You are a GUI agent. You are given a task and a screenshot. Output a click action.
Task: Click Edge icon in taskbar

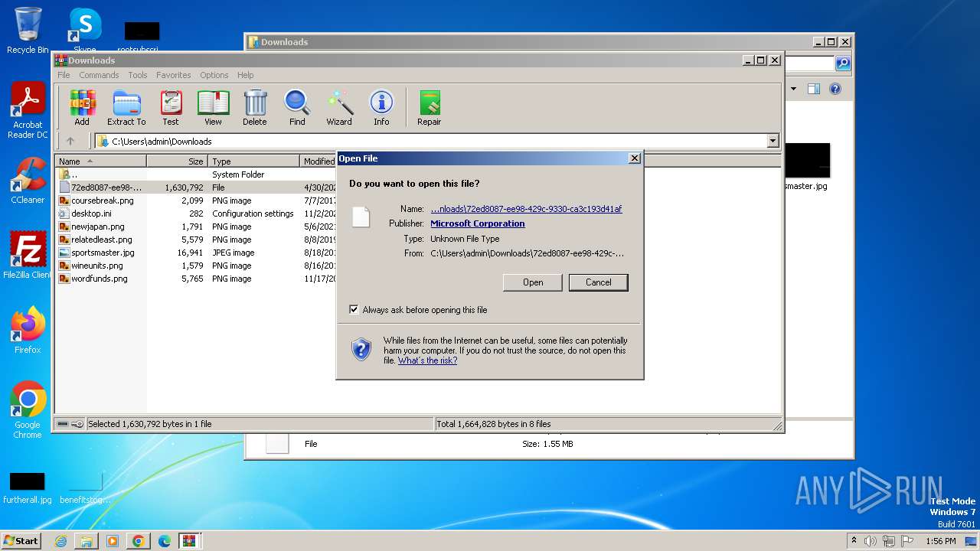tap(165, 541)
